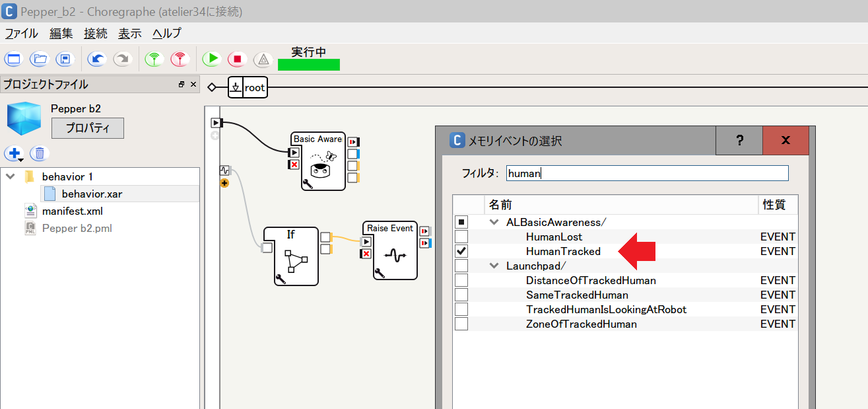Click the root breadcrumb button

click(x=255, y=87)
